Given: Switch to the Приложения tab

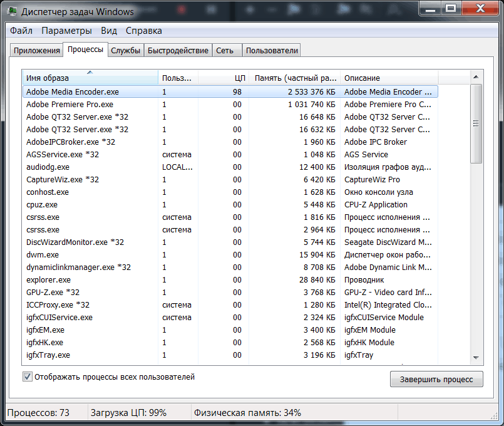Looking at the screenshot, I should 37,51.
